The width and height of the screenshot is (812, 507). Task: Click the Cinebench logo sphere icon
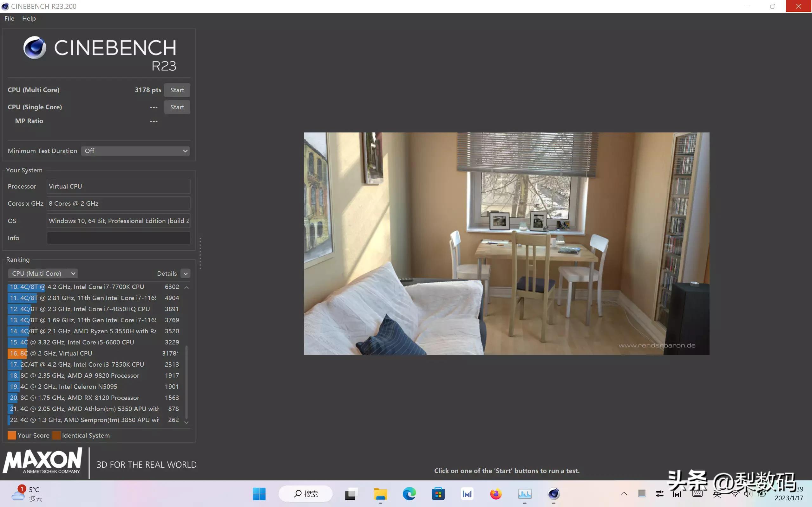tap(35, 47)
